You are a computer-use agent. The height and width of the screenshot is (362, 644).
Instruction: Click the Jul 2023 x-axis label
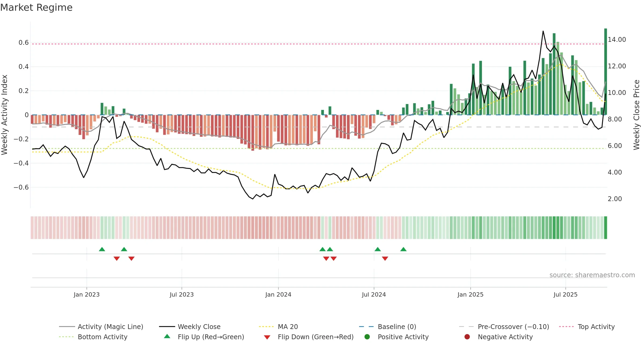click(182, 295)
